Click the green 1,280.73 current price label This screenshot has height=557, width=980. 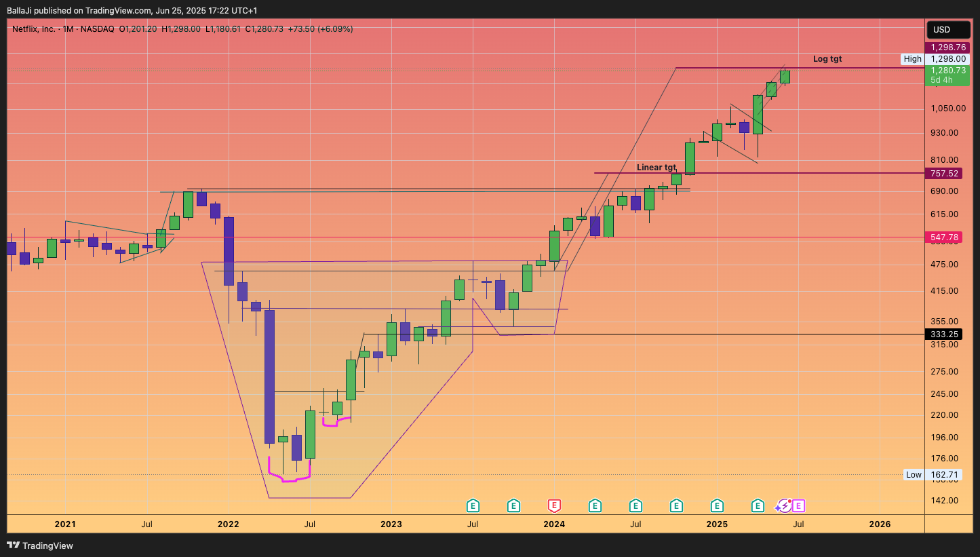tap(948, 75)
